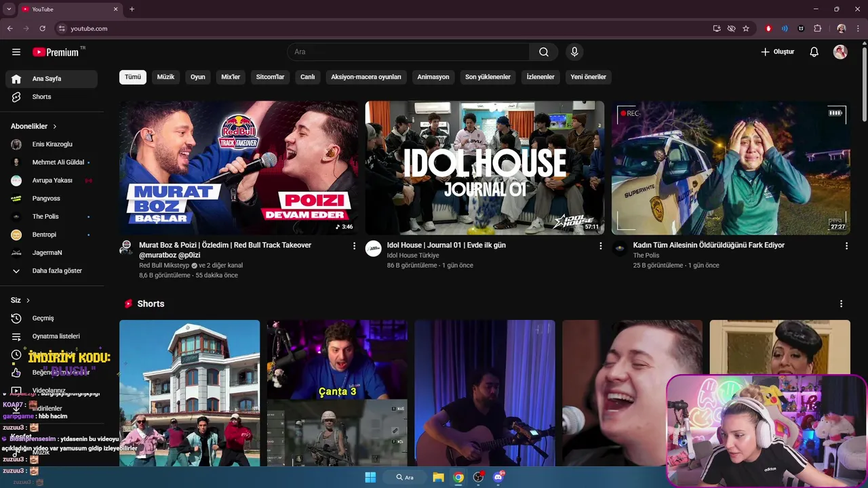Open Pangvoss channel subscription
Screen dimensions: 868x488
tap(52, 199)
